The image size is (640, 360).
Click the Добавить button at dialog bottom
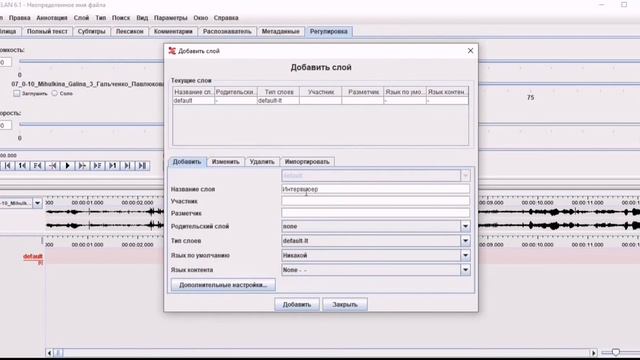[297, 304]
